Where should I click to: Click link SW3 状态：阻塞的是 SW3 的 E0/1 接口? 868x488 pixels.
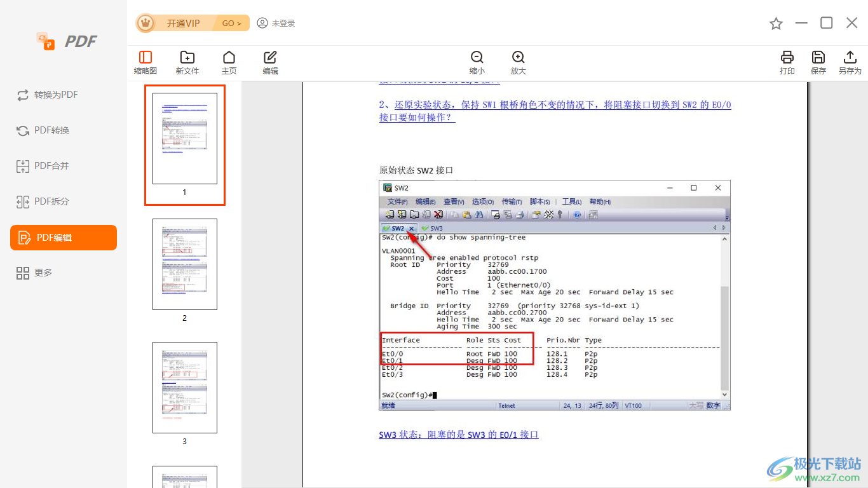(459, 435)
